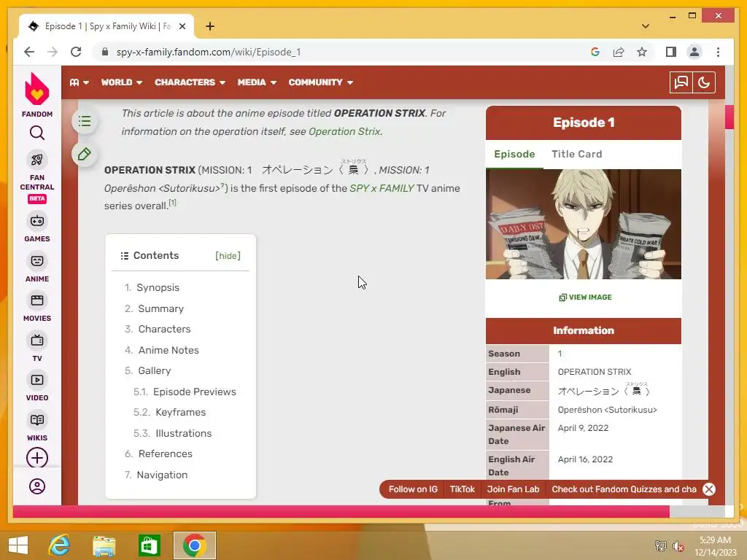
Task: Open Wikis book icon in sidebar
Action: [37, 420]
